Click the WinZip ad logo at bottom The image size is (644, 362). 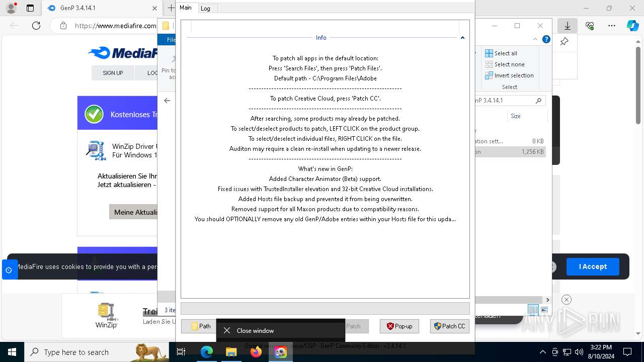tap(106, 316)
